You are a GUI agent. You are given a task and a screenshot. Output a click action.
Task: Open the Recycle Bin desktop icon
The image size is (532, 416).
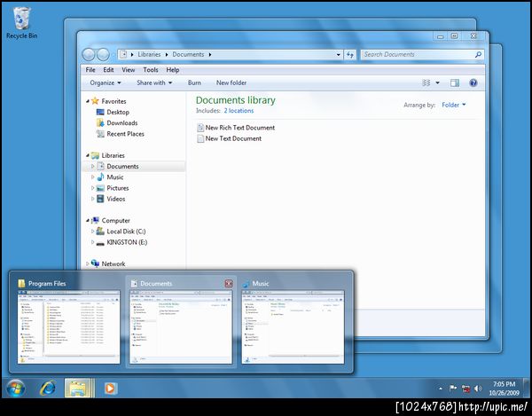[22, 23]
